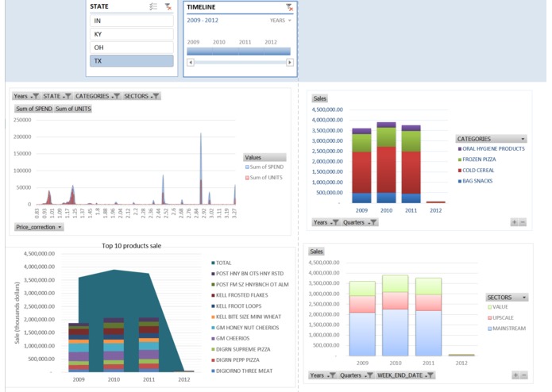Deselect TX in the STATE slicer
The image size is (552, 392).
click(x=131, y=61)
